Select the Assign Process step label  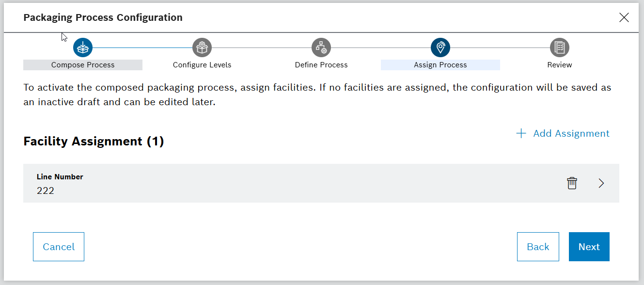[440, 64]
